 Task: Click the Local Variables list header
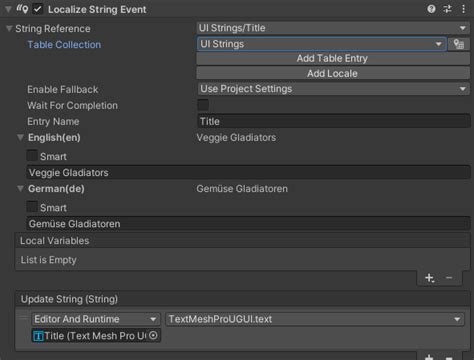coord(243,241)
